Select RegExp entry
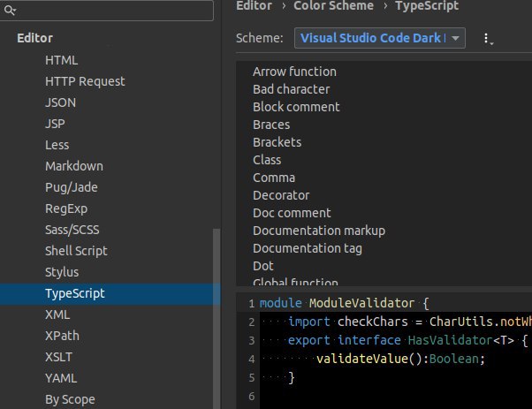This screenshot has width=532, height=409. [66, 208]
